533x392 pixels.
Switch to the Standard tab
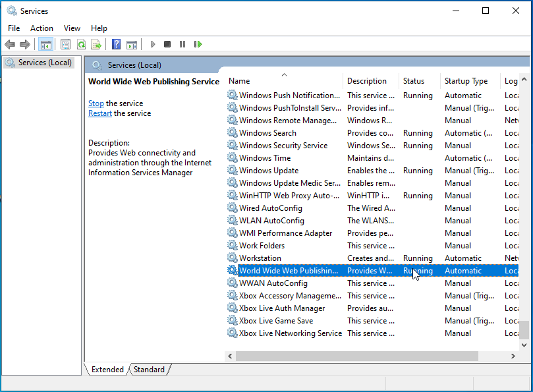[149, 370]
